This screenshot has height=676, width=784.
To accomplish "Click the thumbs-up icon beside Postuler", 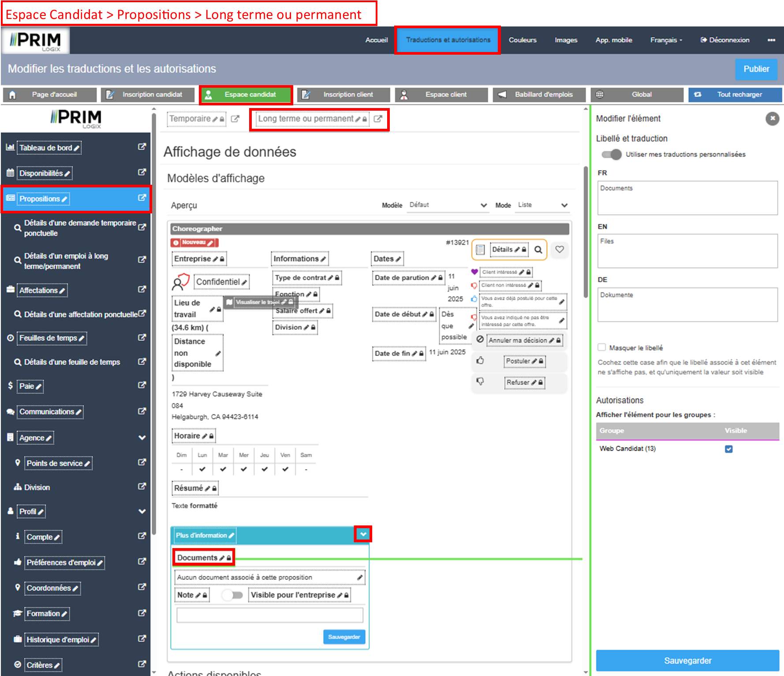I will pos(480,361).
